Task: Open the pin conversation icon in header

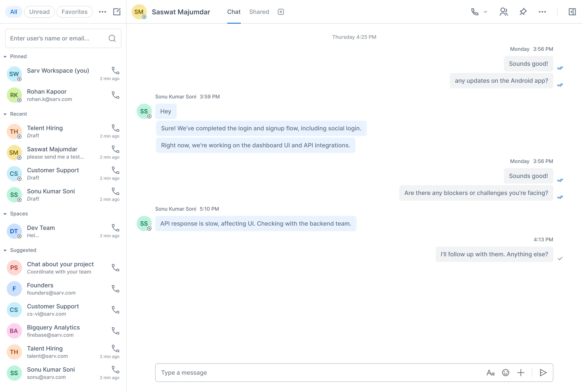Action: pyautogui.click(x=523, y=12)
